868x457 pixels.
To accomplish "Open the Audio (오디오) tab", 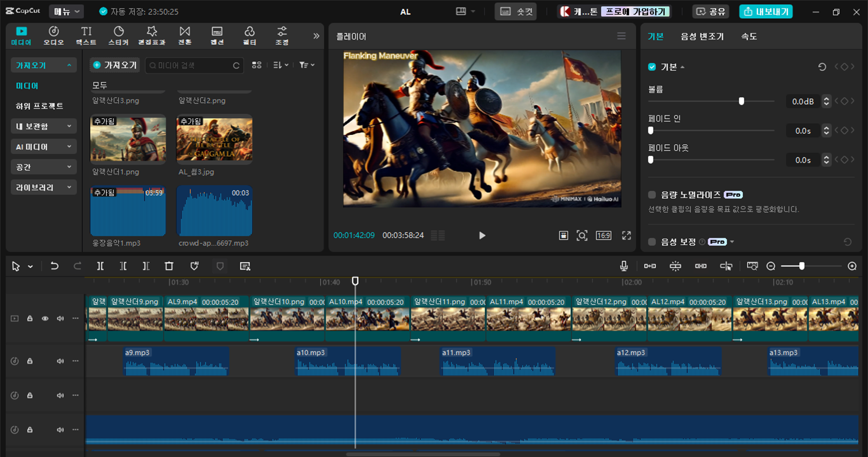I will click(x=54, y=36).
